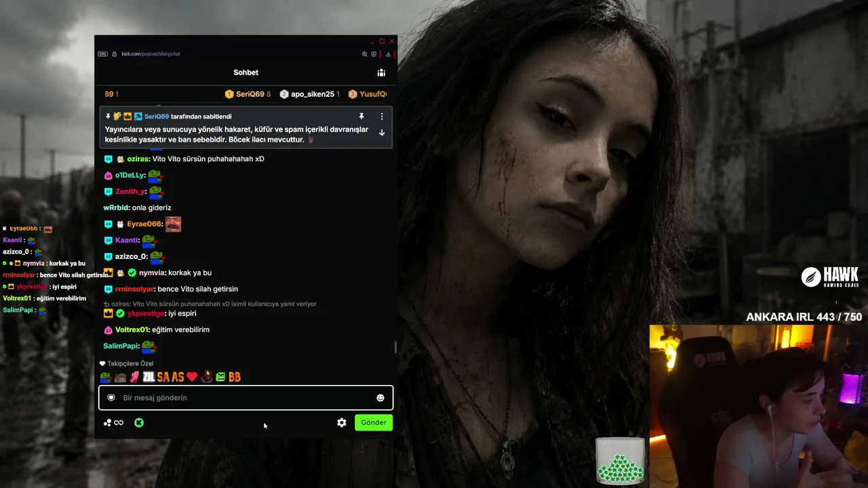Open SalimPapi username in popout chat window
The image size is (868, 488).
click(x=121, y=346)
